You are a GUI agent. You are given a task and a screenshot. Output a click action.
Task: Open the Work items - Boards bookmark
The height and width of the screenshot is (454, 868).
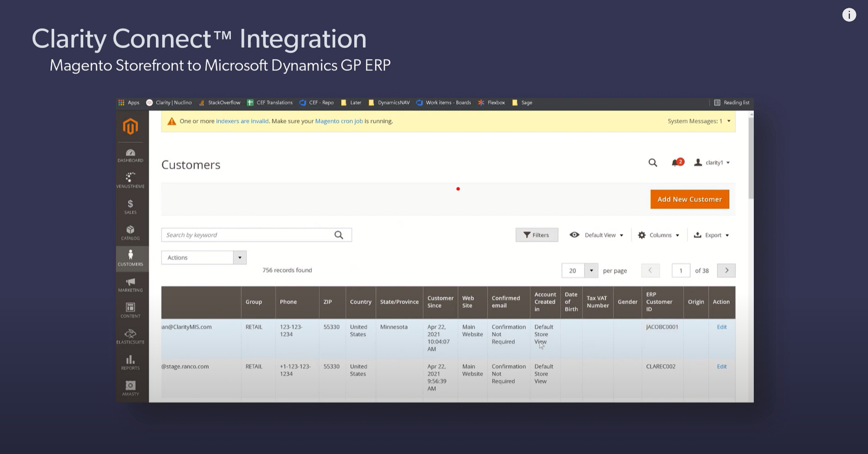tap(444, 103)
